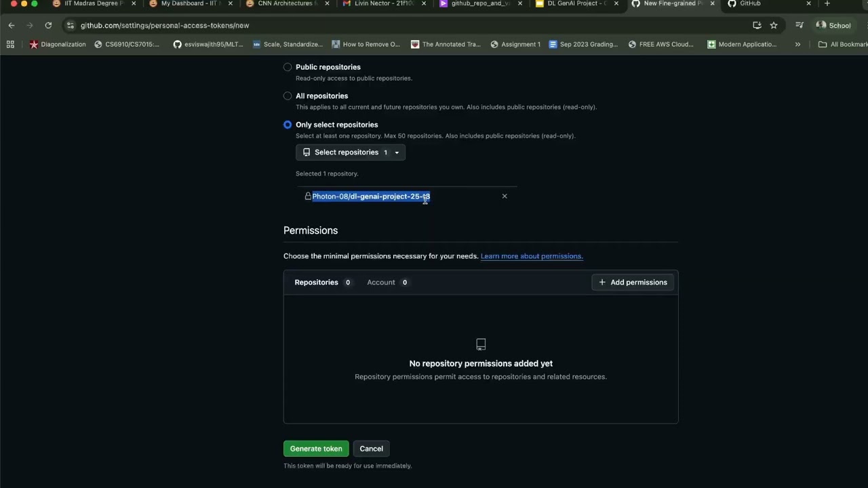Go back with the browser back arrow
Image resolution: width=868 pixels, height=488 pixels.
(x=12, y=25)
